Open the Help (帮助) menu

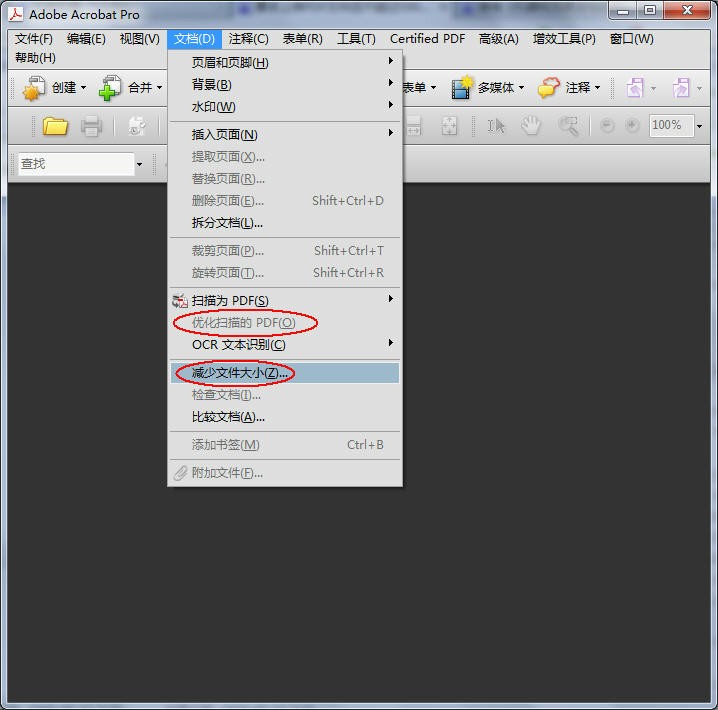(35, 58)
